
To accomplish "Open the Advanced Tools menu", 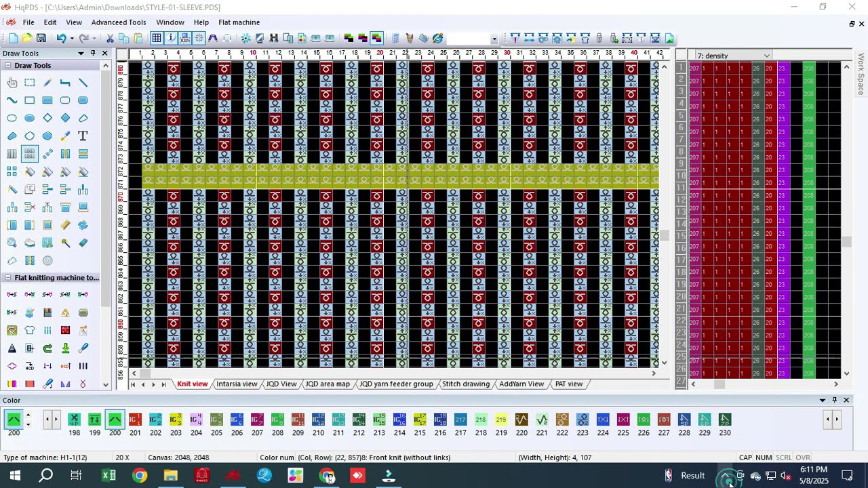I will 119,22.
